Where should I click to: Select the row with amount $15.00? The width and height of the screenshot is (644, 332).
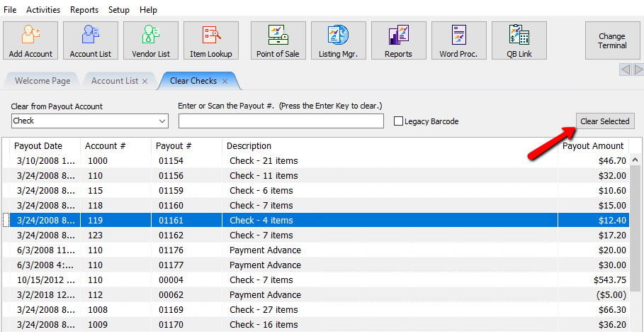(x=315, y=205)
